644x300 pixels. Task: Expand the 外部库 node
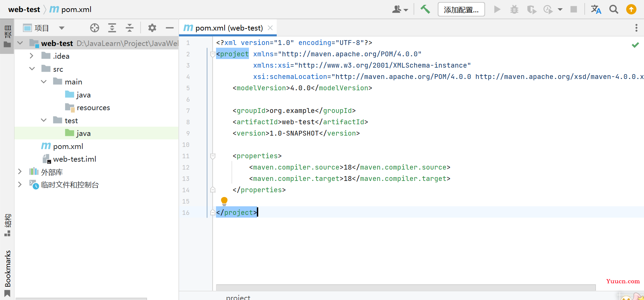tap(20, 172)
